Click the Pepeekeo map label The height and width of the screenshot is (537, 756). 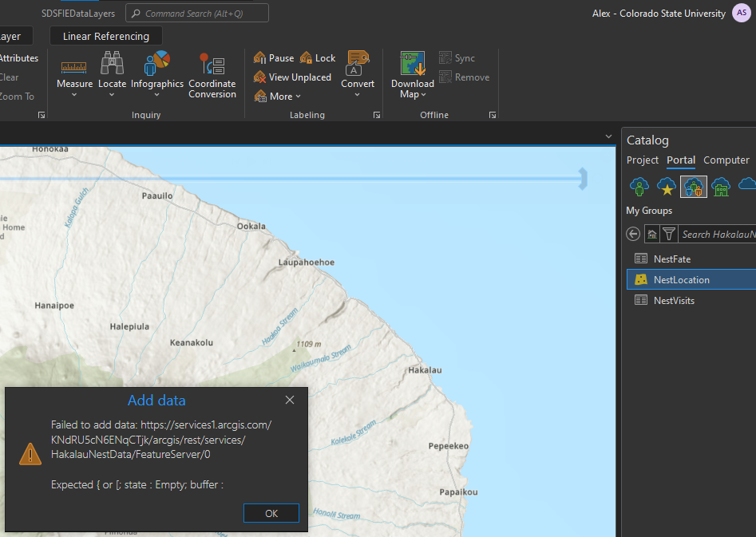click(449, 446)
